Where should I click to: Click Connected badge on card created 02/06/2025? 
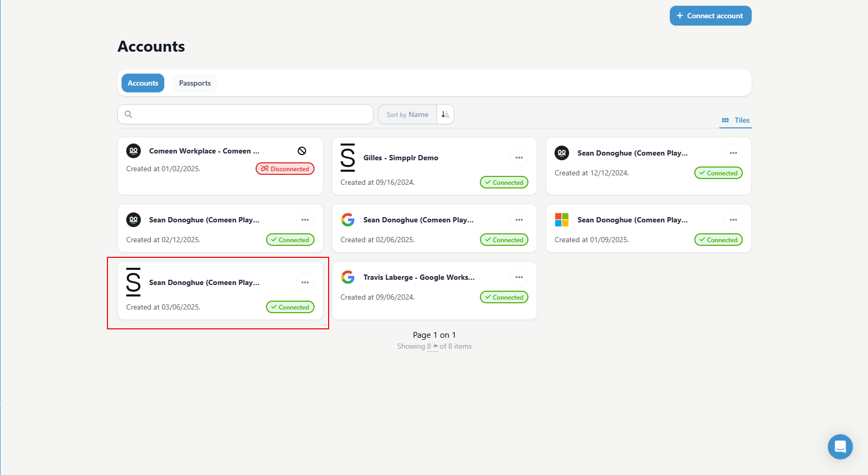coord(504,240)
